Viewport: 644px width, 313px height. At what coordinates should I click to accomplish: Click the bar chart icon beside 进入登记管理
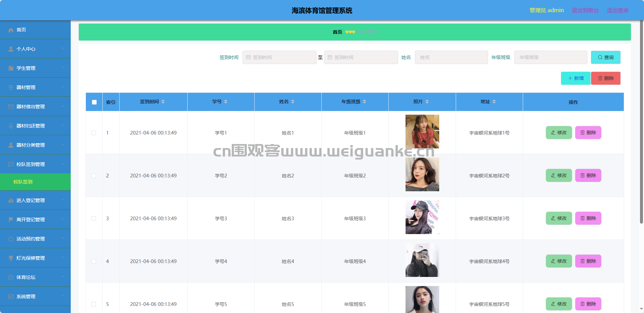11,201
